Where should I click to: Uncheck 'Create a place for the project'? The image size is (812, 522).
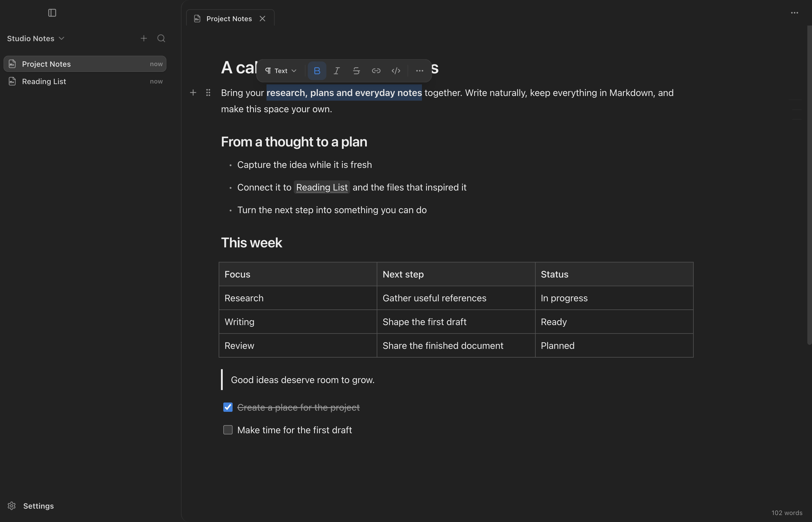coord(228,407)
